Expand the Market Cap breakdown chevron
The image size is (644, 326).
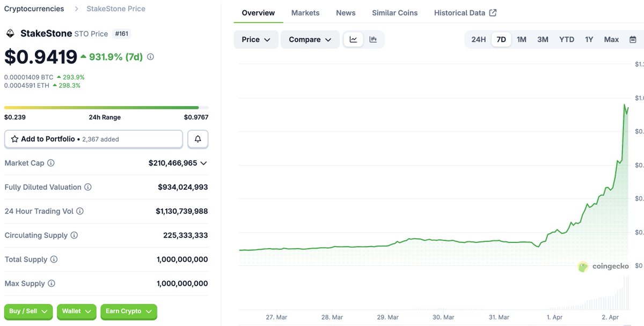point(204,163)
